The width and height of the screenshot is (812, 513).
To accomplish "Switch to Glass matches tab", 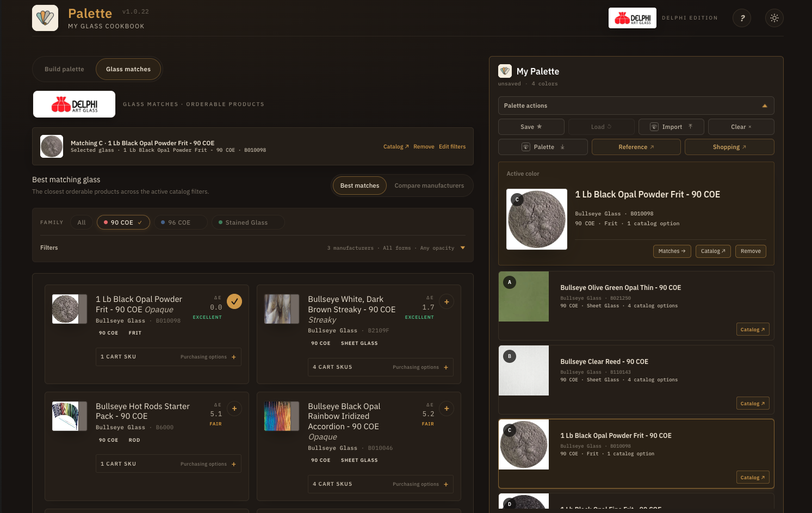I will 128,69.
